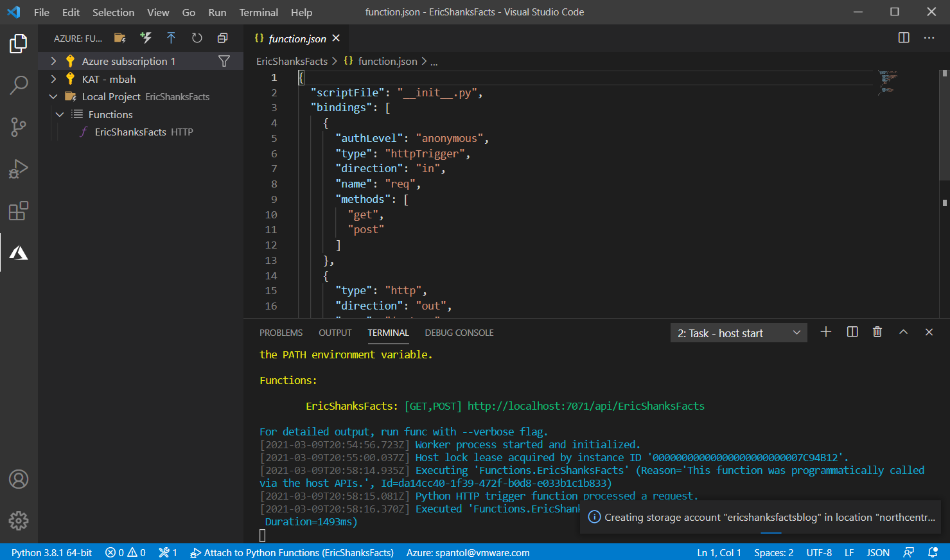Open the Azure view in activity bar

19,253
